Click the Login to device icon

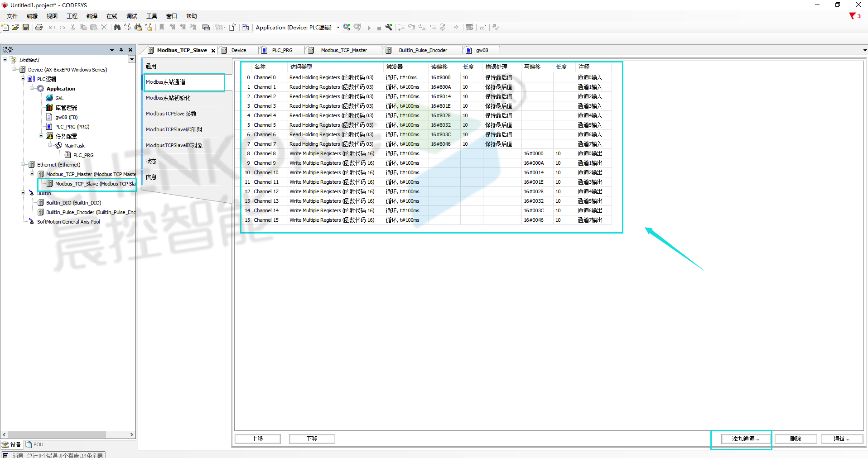(347, 27)
